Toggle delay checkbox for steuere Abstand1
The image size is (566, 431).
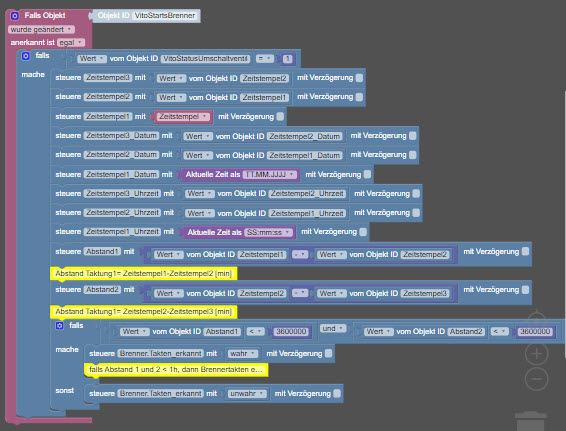pos(525,251)
